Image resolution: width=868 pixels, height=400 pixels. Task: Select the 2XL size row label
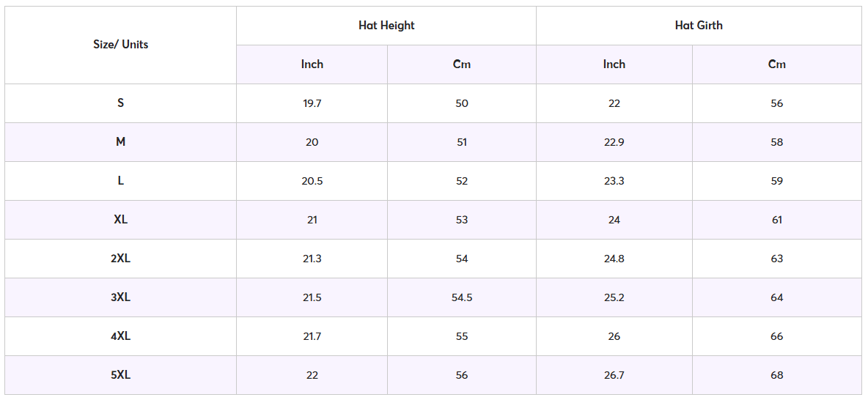[x=121, y=259]
